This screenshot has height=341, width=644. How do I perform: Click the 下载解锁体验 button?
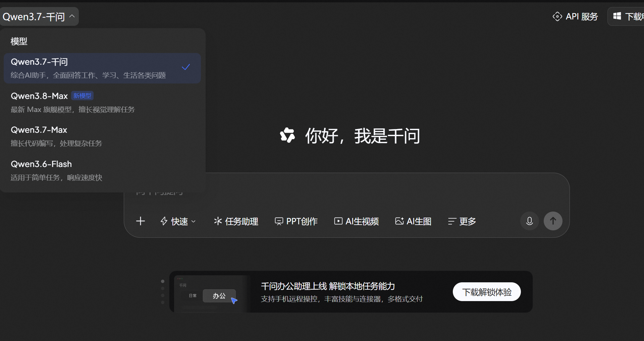[487, 292]
